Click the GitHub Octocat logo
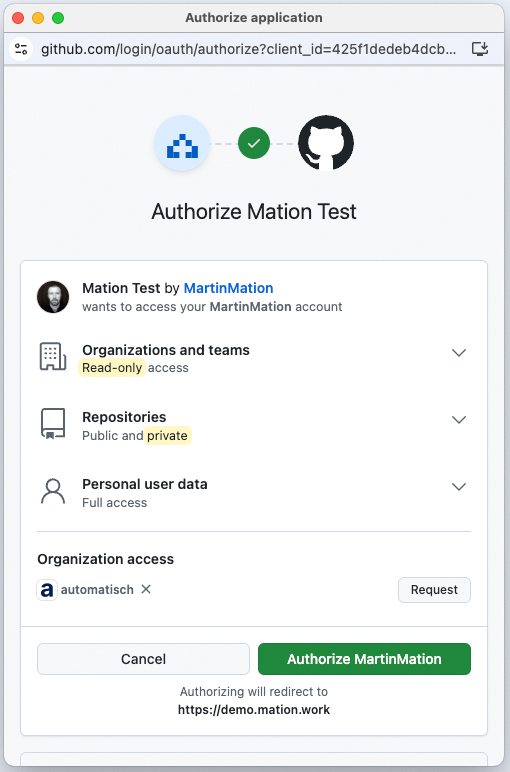This screenshot has width=510, height=772. tap(326, 143)
